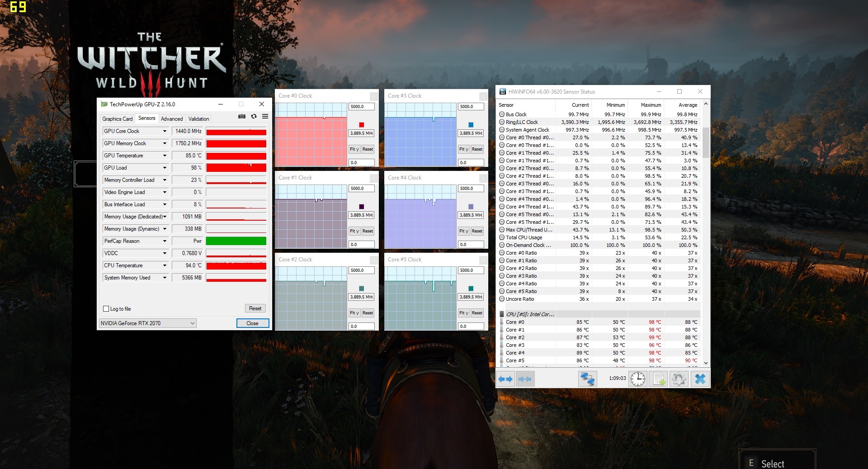Image resolution: width=868 pixels, height=469 pixels.
Task: Open HWiNFO network remote monitoring icon
Action: [x=587, y=379]
